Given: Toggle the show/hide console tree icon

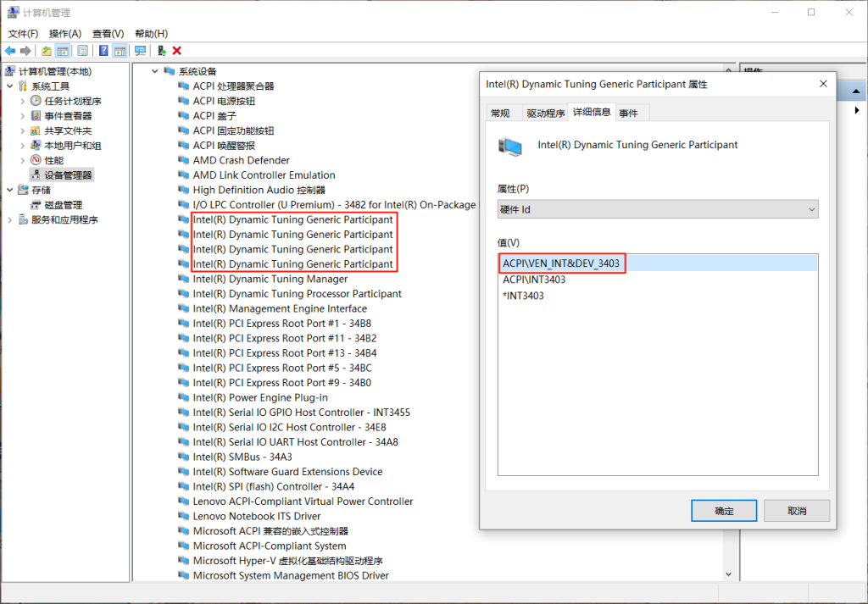Looking at the screenshot, I should pyautogui.click(x=63, y=51).
